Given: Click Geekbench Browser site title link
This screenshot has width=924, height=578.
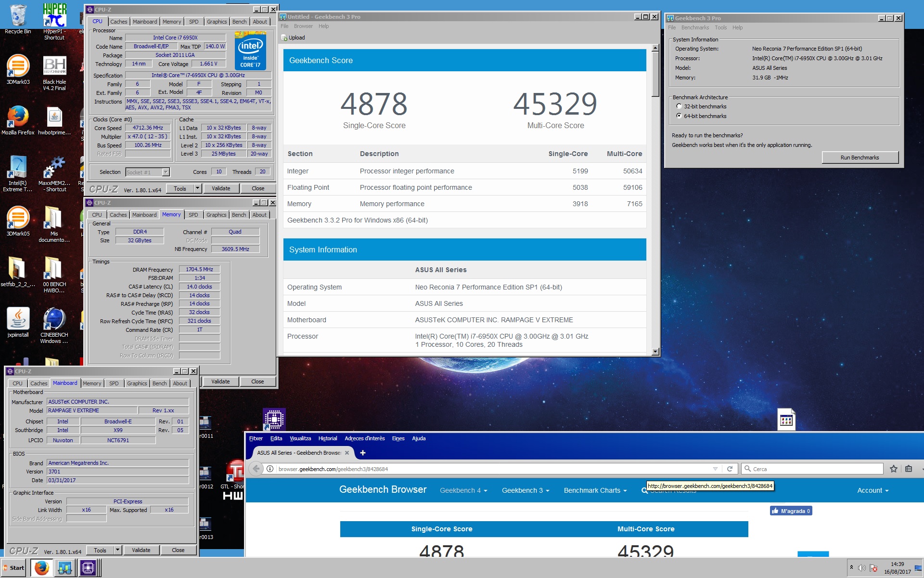Looking at the screenshot, I should point(383,489).
